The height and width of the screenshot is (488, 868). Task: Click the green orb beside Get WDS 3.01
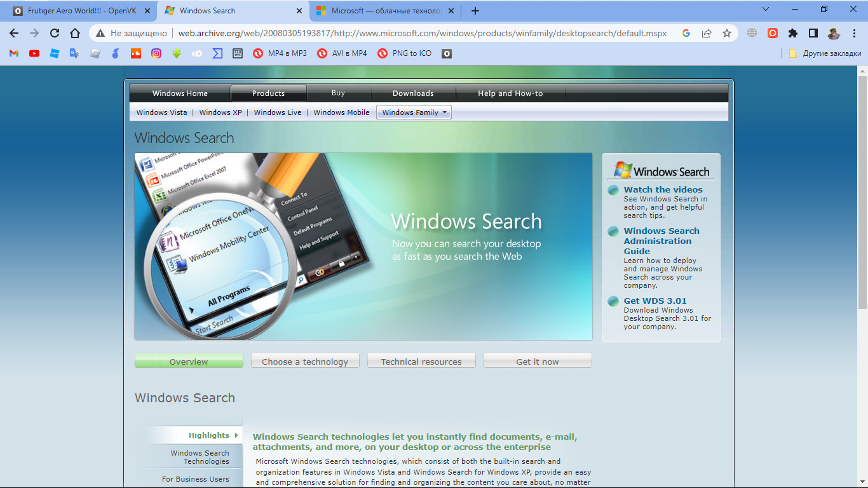(x=613, y=301)
